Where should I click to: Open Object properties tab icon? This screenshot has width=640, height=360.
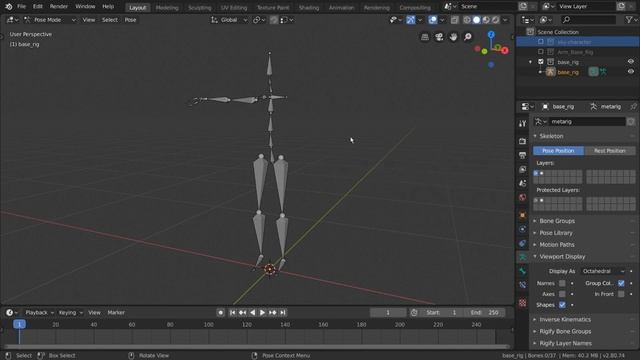pyautogui.click(x=522, y=215)
